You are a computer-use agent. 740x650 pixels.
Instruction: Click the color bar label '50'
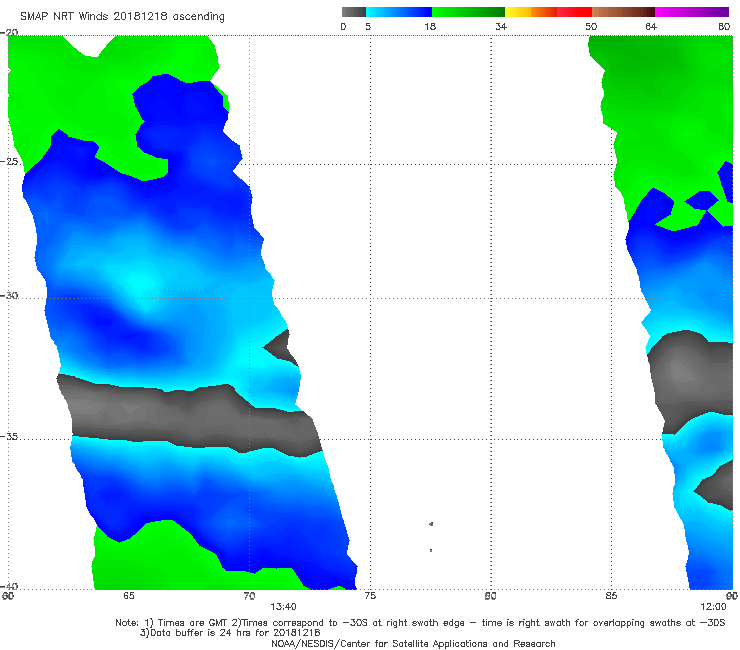(591, 27)
